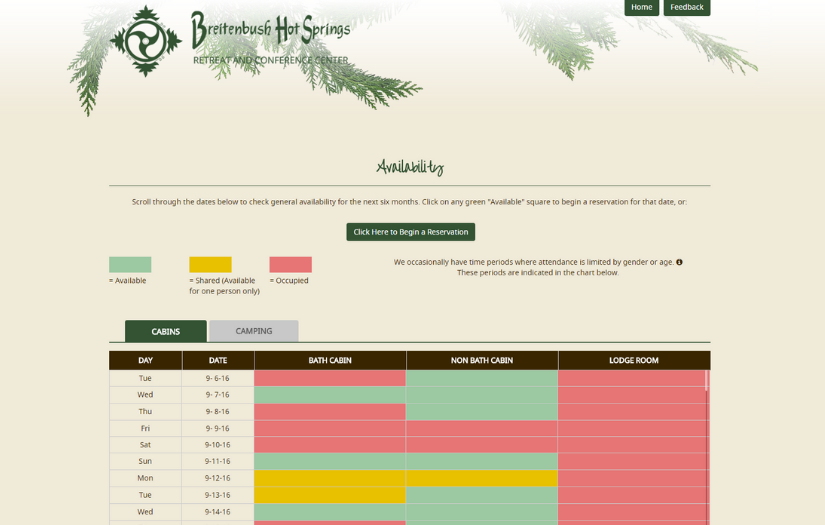This screenshot has width=825, height=525.
Task: Click the NON BATH CABIN column header
Action: [x=482, y=360]
